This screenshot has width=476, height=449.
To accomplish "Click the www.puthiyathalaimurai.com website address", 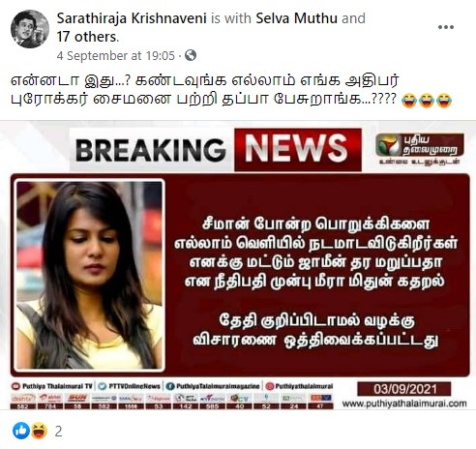I will 404,404.
